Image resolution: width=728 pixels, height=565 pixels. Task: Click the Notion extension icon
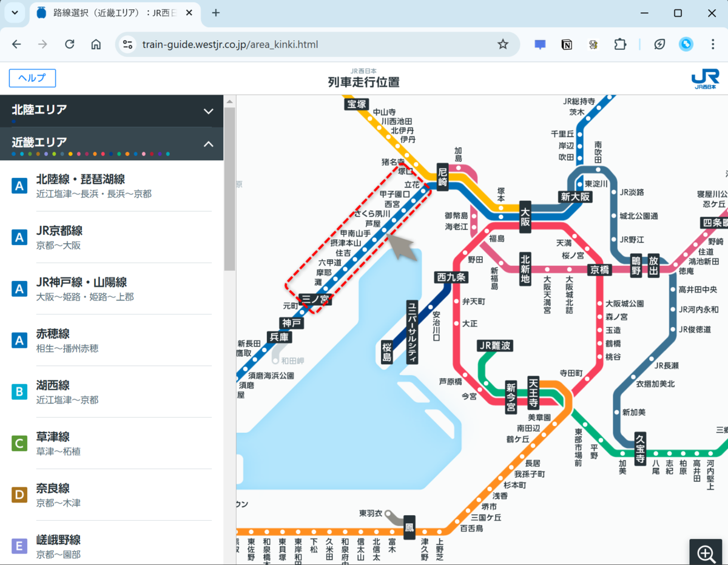tap(567, 44)
